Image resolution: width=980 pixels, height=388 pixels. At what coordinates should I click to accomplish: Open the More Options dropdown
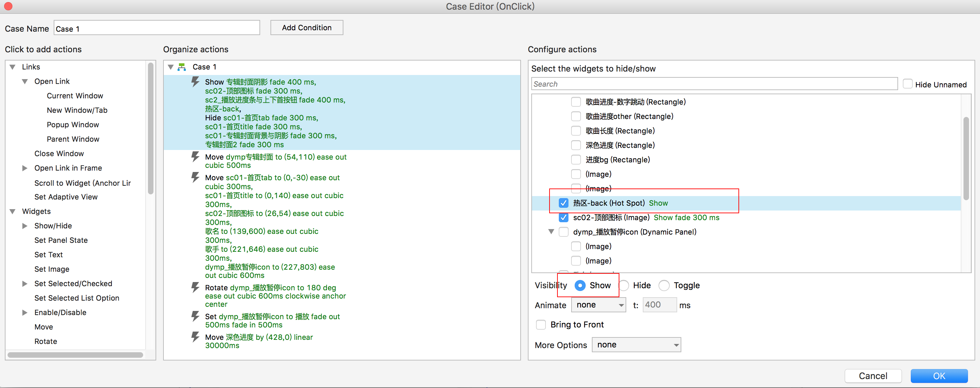tap(636, 345)
